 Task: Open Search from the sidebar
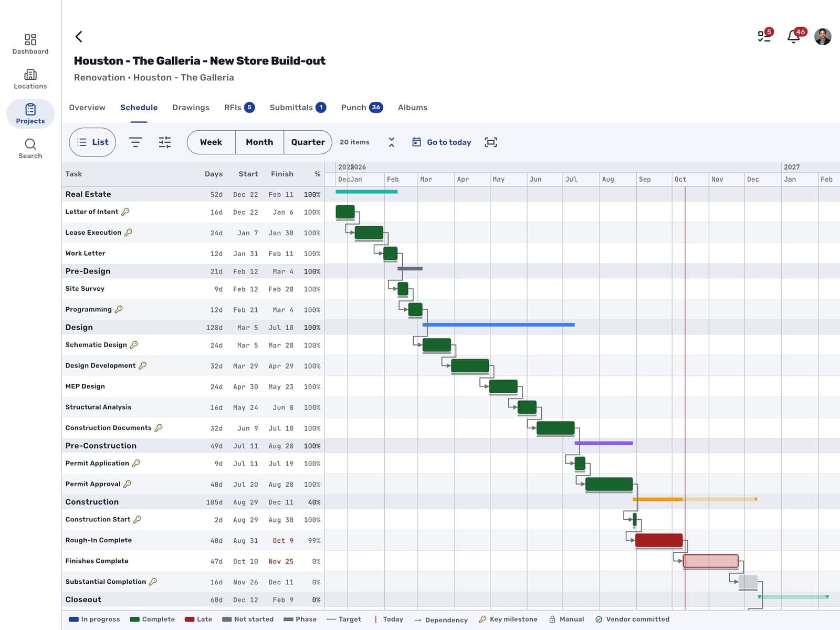pyautogui.click(x=30, y=149)
